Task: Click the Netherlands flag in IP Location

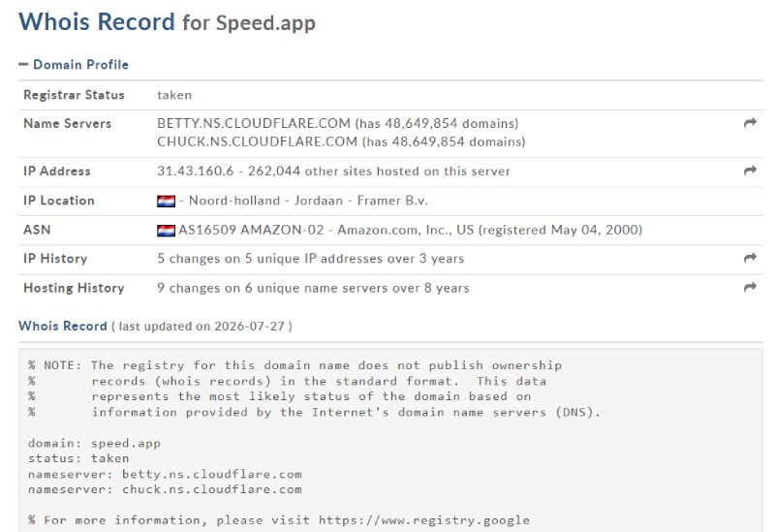Action: click(166, 201)
